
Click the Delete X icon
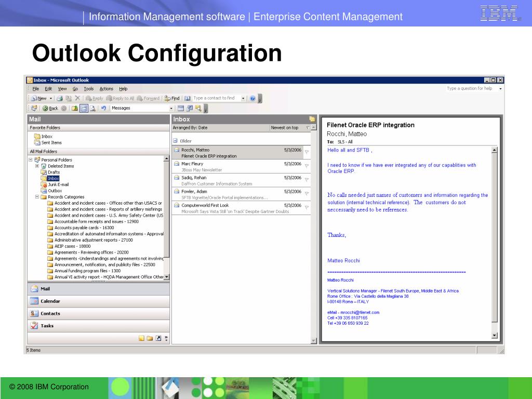click(77, 98)
